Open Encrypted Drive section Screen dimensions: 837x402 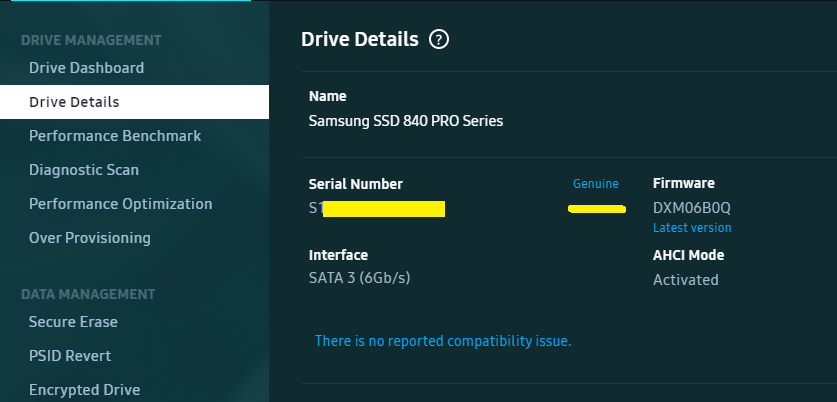click(84, 390)
